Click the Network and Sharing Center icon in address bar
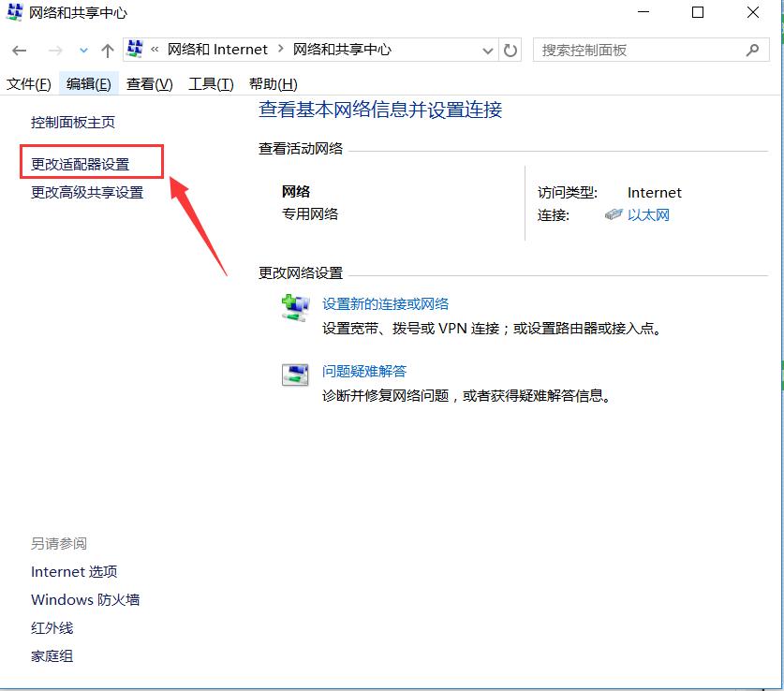 (132, 49)
